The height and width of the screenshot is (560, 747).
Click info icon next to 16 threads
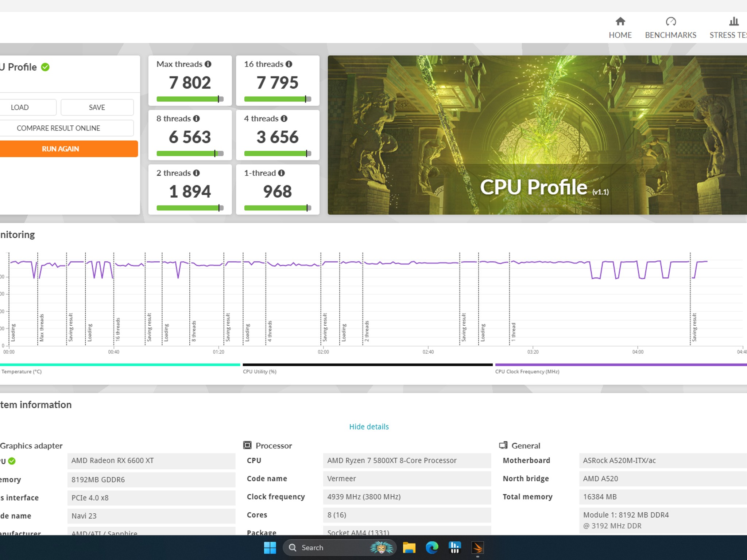coord(289,64)
